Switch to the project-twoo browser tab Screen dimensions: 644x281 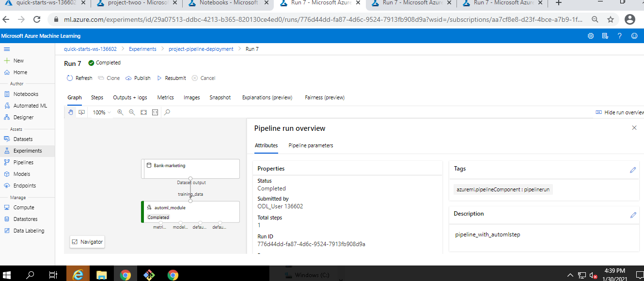point(136,3)
